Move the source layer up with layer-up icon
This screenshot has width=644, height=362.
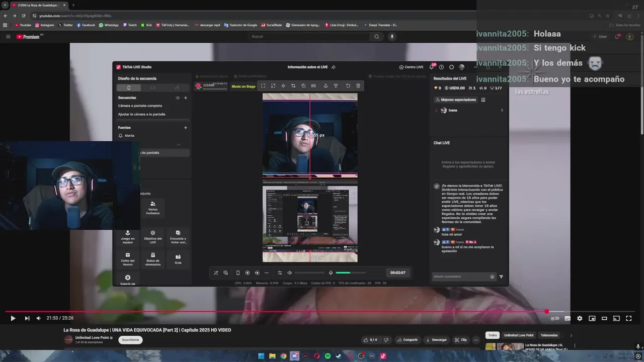tap(326, 86)
